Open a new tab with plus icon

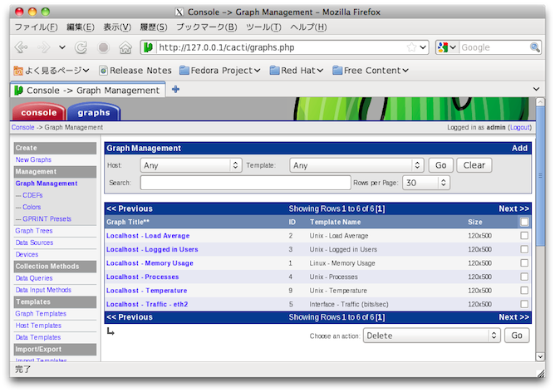175,90
